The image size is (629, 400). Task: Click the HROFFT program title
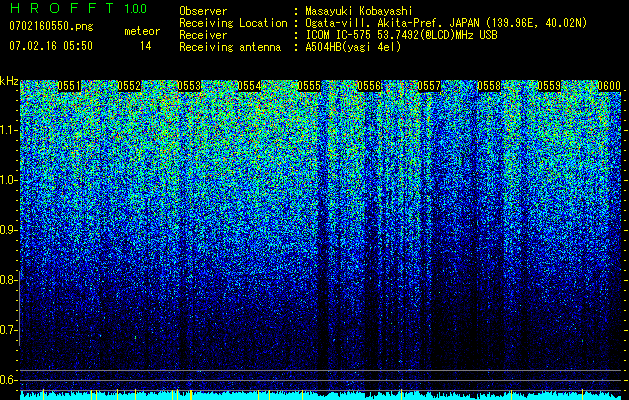tap(62, 8)
